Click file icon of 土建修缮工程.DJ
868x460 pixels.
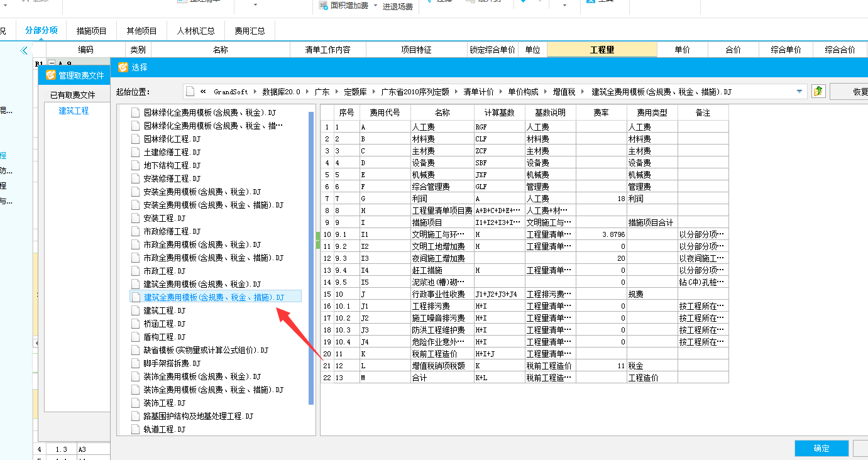tap(135, 152)
